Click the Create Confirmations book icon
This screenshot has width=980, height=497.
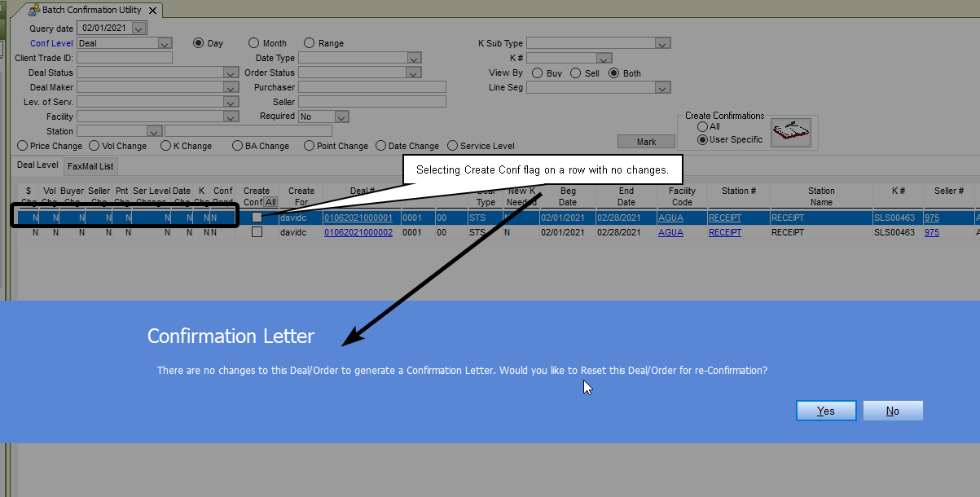pos(790,132)
